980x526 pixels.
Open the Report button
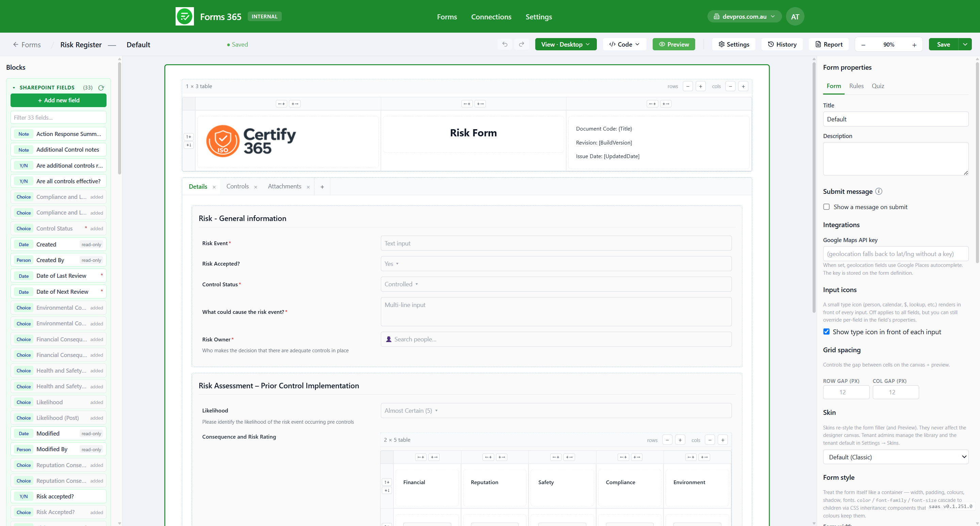pyautogui.click(x=829, y=45)
